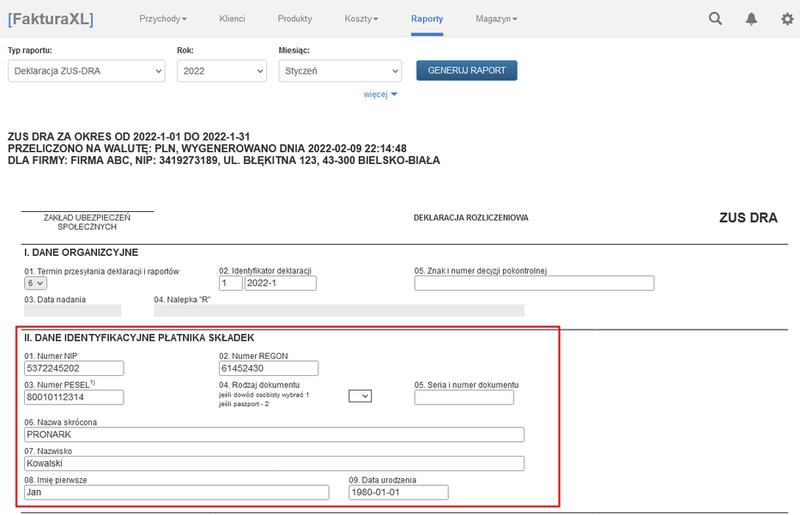The height and width of the screenshot is (515, 800).
Task: Click ZAKŁAD UBEZPIECZEŃ SPOŁECZNYCH text
Action: click(x=87, y=222)
